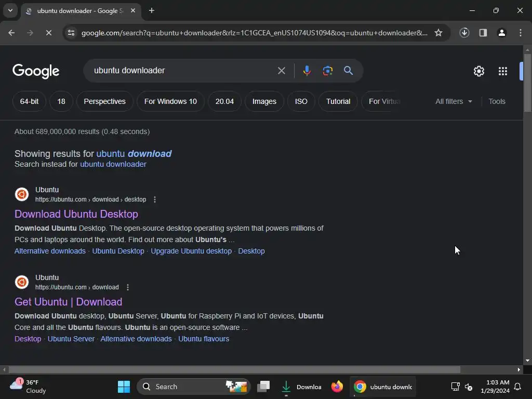Viewport: 532px width, 399px height.
Task: Open the Downloader app on taskbar
Action: click(301, 387)
